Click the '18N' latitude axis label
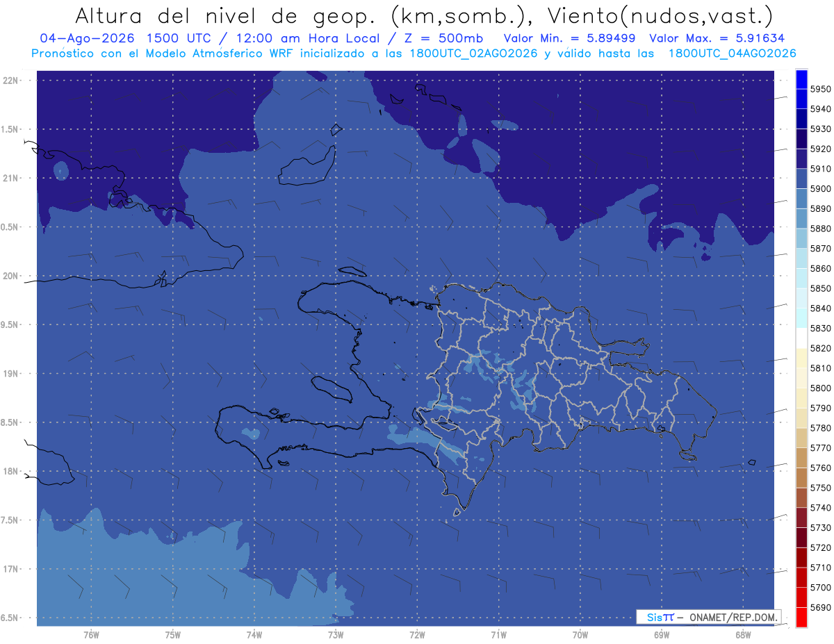This screenshot has height=644, width=834. pos(10,471)
